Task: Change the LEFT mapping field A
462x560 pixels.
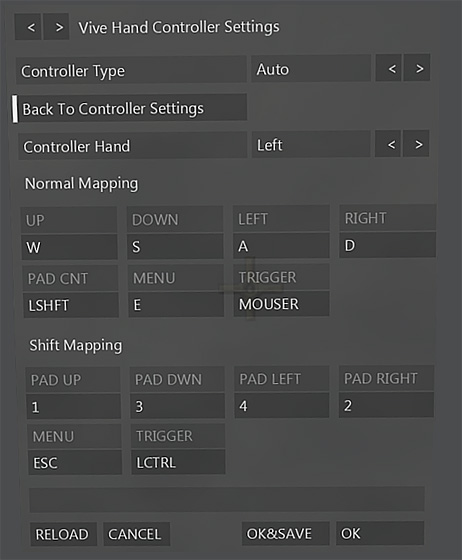Action: pyautogui.click(x=281, y=245)
